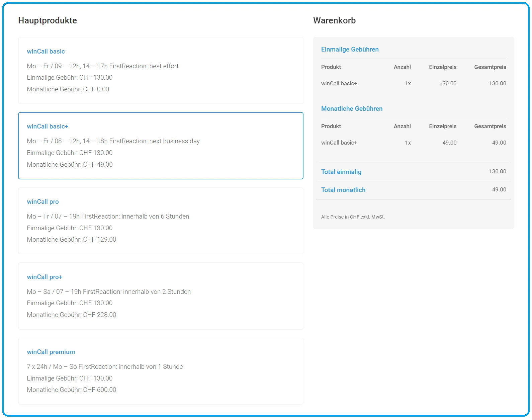The image size is (532, 420).
Task: Click 'Einmalige Gebühren' section heading in cart
Action: pyautogui.click(x=350, y=50)
